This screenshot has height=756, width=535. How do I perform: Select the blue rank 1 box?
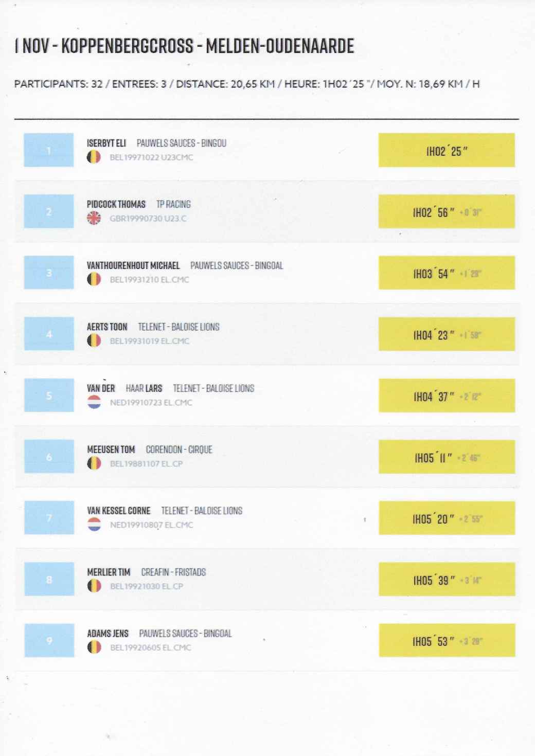point(49,150)
